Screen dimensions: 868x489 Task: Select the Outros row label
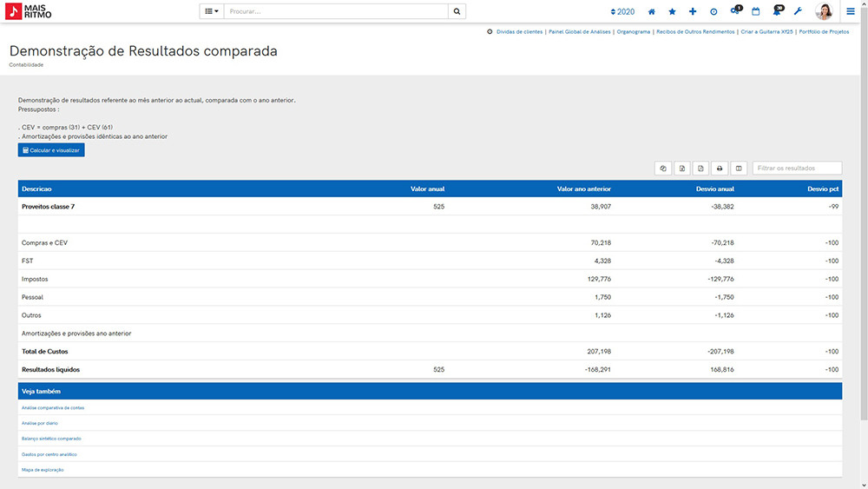(31, 315)
